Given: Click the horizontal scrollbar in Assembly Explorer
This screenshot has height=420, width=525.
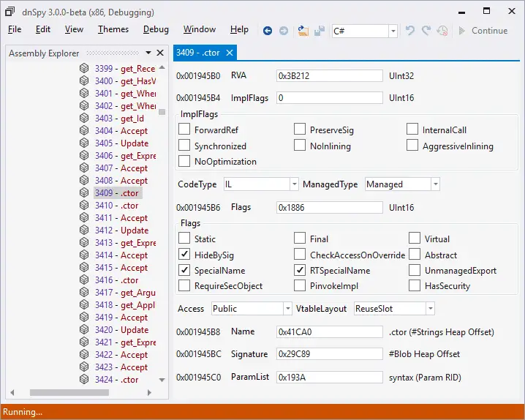Looking at the screenshot, I should [69, 392].
